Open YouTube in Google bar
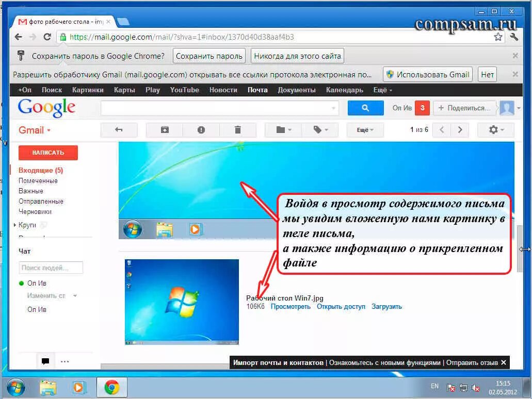The image size is (532, 399). (184, 90)
